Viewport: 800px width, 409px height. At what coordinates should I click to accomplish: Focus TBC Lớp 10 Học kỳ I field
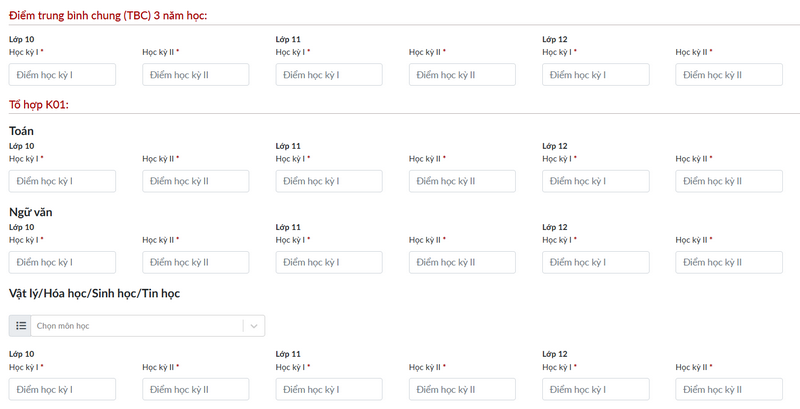pyautogui.click(x=62, y=75)
